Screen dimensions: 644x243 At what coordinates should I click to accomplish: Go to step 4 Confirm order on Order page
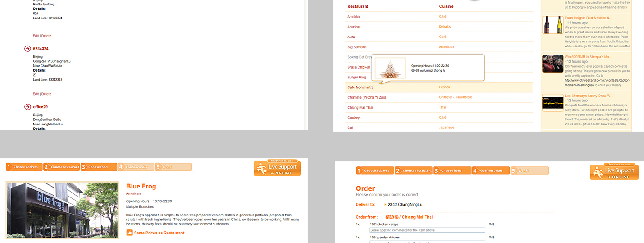(490, 171)
